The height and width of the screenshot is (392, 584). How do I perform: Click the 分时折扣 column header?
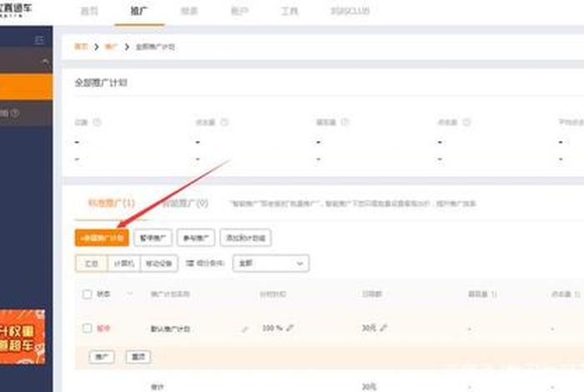tap(273, 294)
